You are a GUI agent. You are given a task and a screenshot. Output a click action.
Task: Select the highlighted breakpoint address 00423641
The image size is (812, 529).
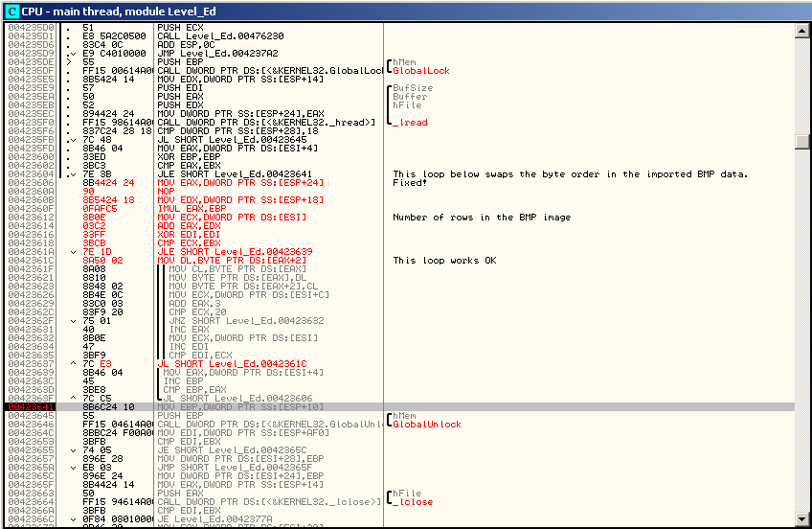31,407
